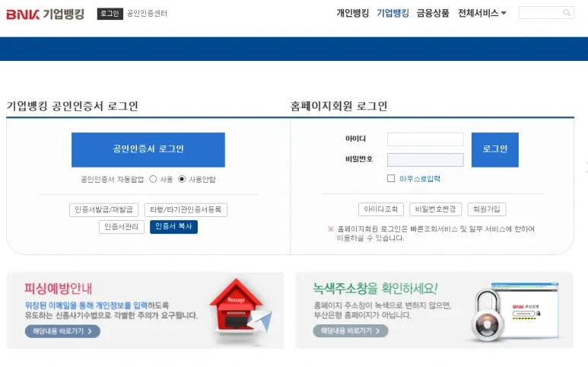Click the 공인인증서 로그인 big button

tap(148, 149)
